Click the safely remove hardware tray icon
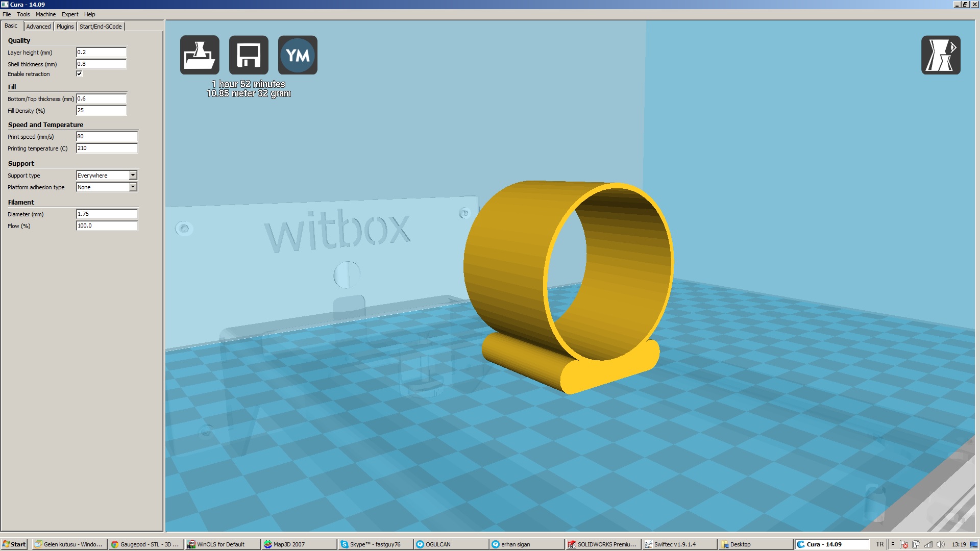Screen dimensions: 980x551 pyautogui.click(x=916, y=544)
